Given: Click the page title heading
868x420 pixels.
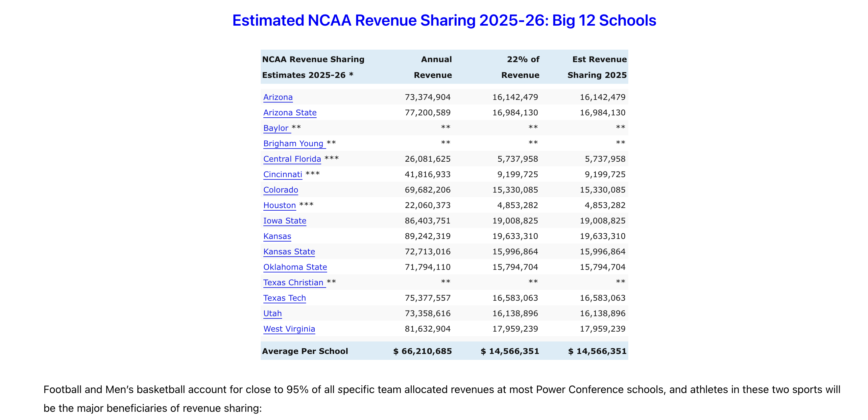Looking at the screenshot, I should click(x=444, y=20).
